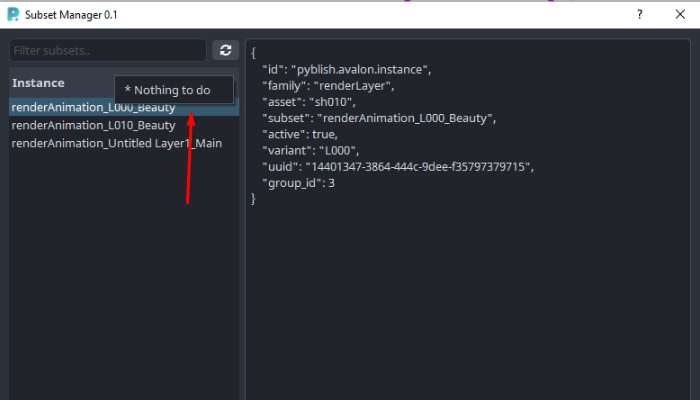The width and height of the screenshot is (700, 400).
Task: Click the refresh subsets icon button
Action: (x=225, y=50)
